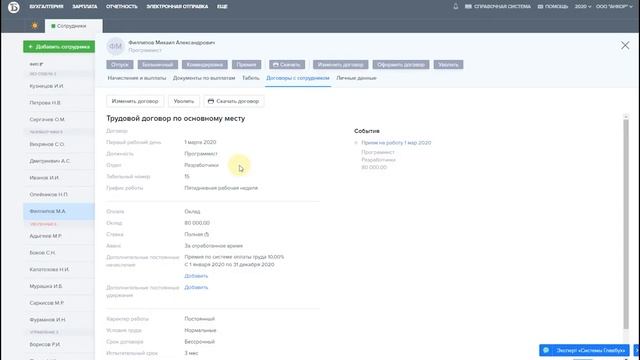Click the white outlined Изменить договор button

pos(135,101)
